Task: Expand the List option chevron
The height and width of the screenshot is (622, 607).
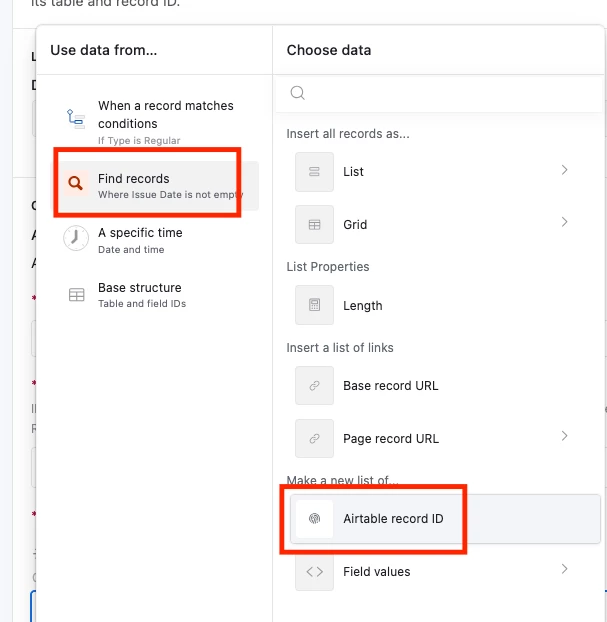Action: [x=564, y=170]
